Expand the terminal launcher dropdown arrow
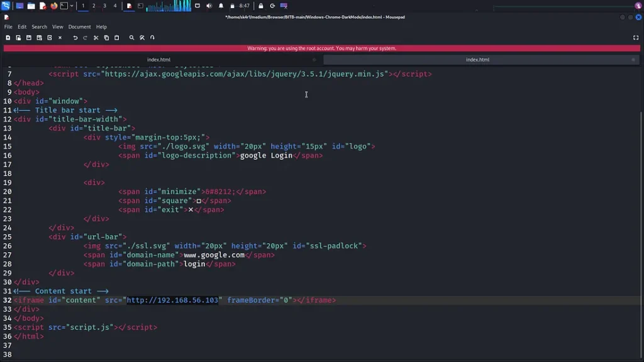The width and height of the screenshot is (644, 362). pyautogui.click(x=72, y=6)
